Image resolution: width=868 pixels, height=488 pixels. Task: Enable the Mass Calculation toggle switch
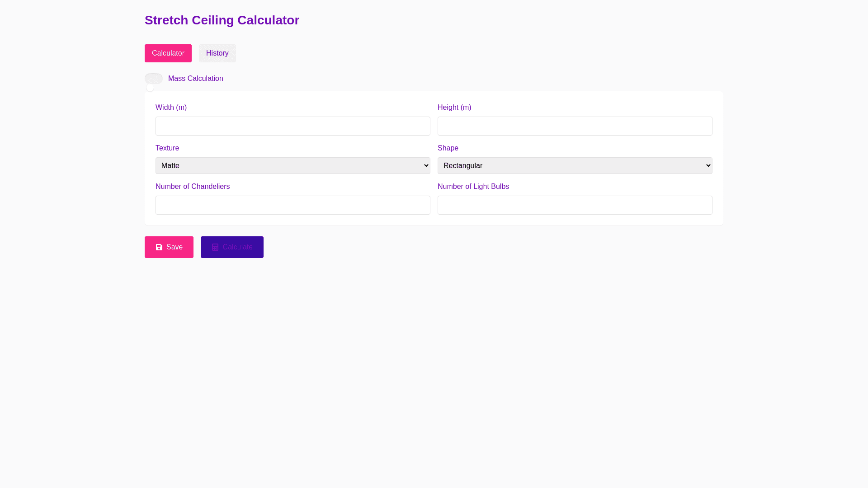click(x=154, y=79)
